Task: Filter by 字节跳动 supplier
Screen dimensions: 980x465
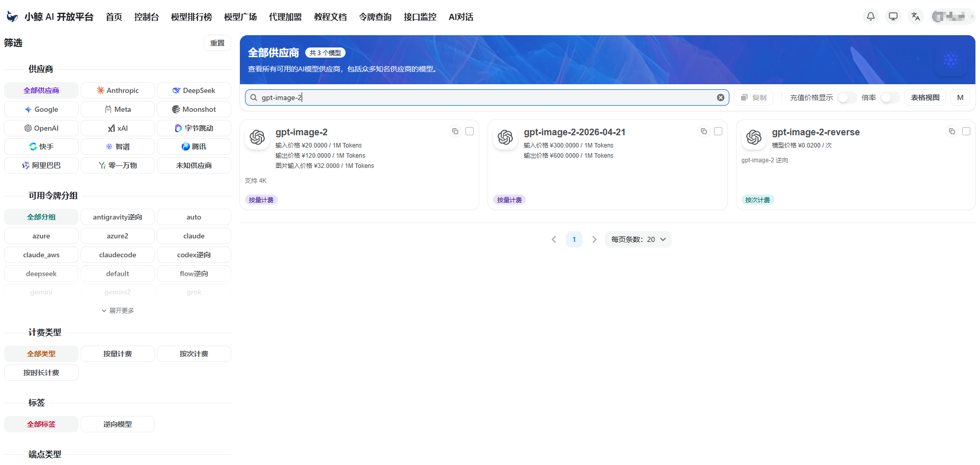Action: 194,128
